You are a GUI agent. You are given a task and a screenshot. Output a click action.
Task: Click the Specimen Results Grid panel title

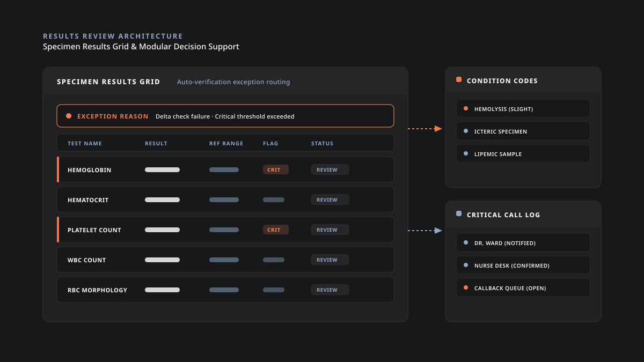tap(108, 82)
